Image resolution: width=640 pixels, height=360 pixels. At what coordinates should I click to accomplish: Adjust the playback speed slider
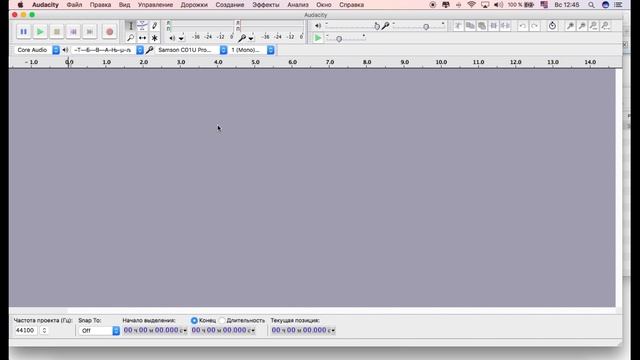pyautogui.click(x=345, y=38)
